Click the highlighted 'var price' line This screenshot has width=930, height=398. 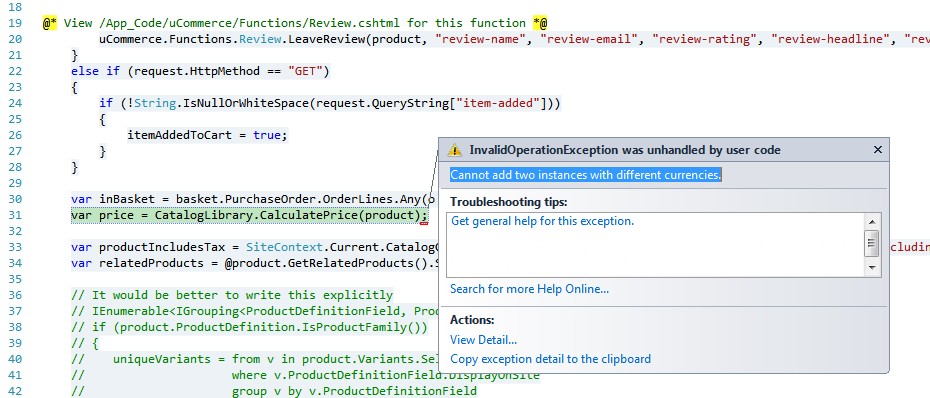pyautogui.click(x=249, y=215)
